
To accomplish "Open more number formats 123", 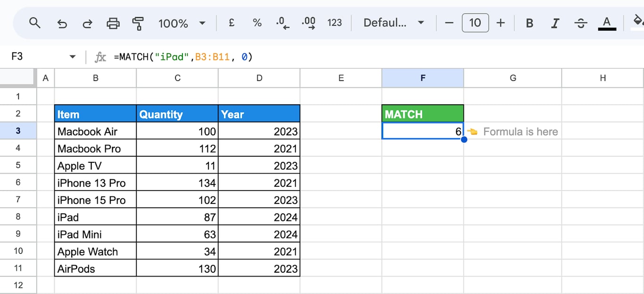I will 334,23.
